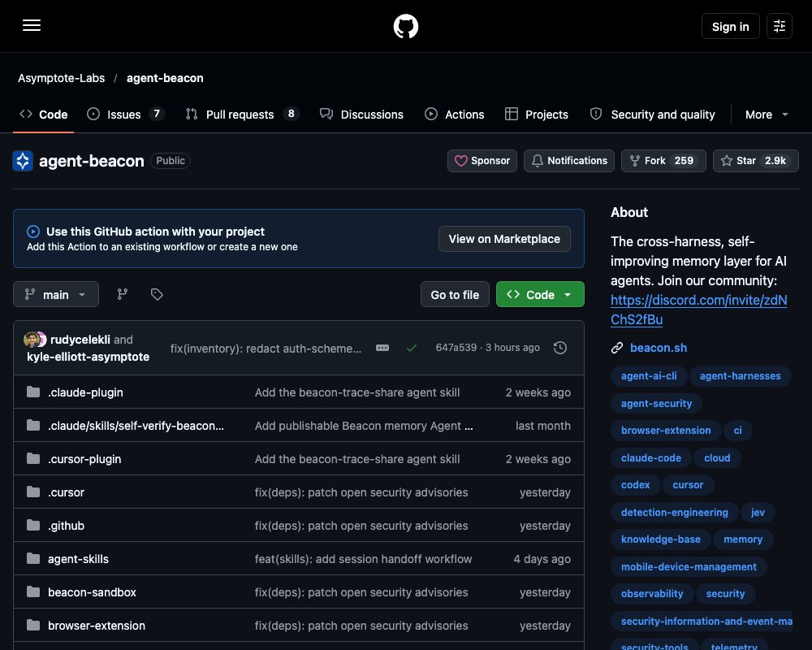Open the Pull requests tab
This screenshot has width=812, height=650.
pos(243,115)
